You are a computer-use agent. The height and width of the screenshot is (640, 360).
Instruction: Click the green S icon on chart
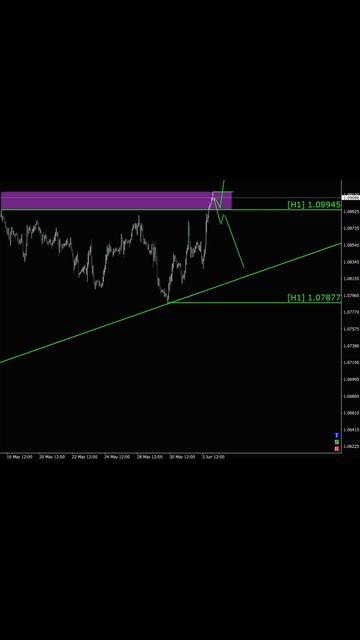337,442
